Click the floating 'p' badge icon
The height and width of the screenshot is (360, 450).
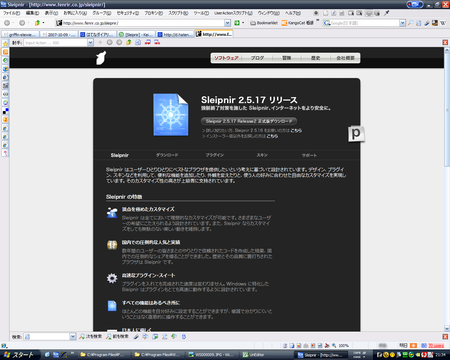point(356,134)
